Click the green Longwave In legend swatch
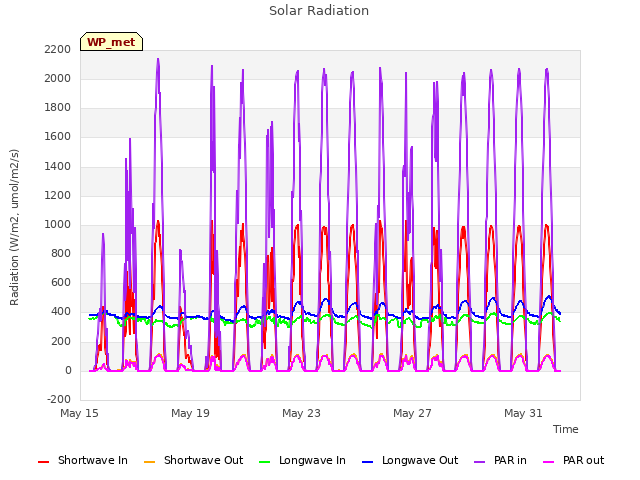The width and height of the screenshot is (640, 480). point(265,462)
